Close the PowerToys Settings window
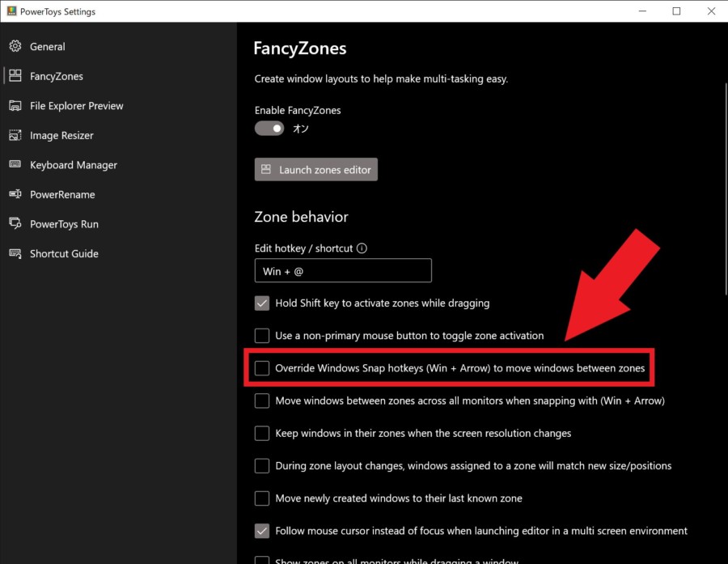This screenshot has height=564, width=728. click(711, 11)
